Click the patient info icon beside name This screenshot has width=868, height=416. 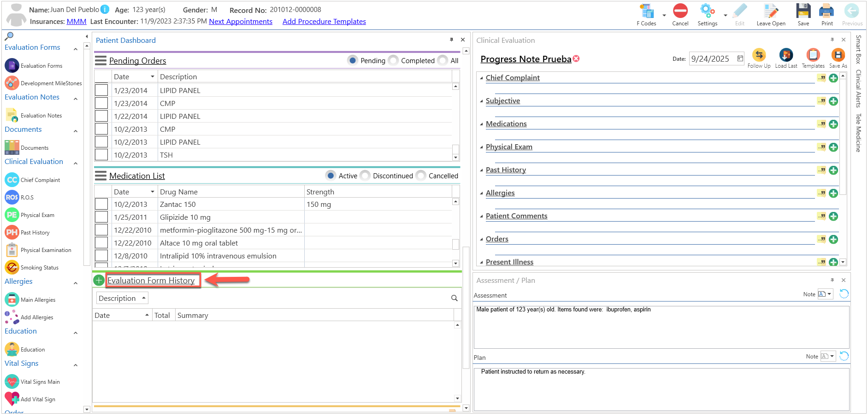105,9
